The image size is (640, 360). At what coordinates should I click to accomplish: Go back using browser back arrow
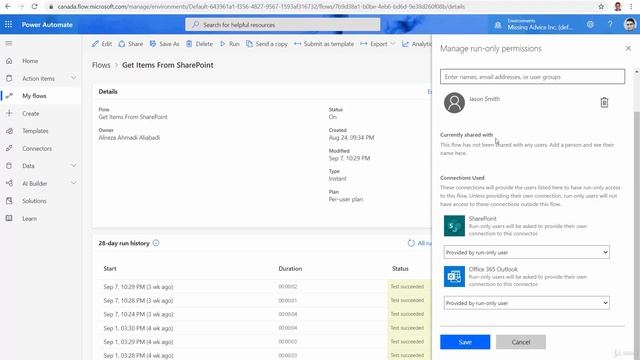[8, 7]
